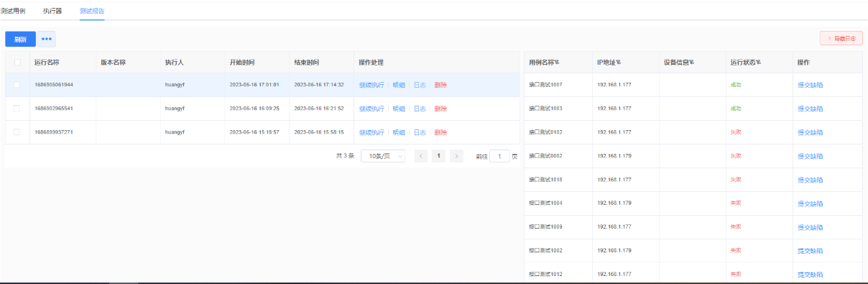Open 日志 for run 1686906061944

point(420,85)
